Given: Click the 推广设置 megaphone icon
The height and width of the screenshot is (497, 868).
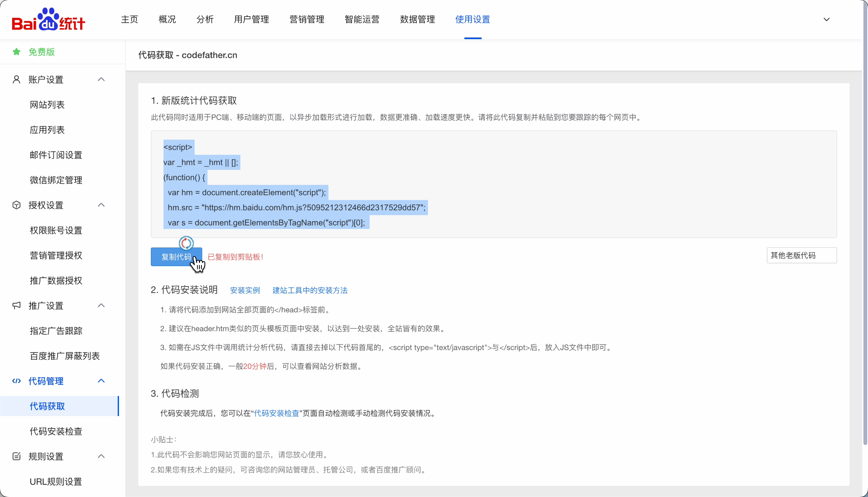Looking at the screenshot, I should pyautogui.click(x=17, y=306).
